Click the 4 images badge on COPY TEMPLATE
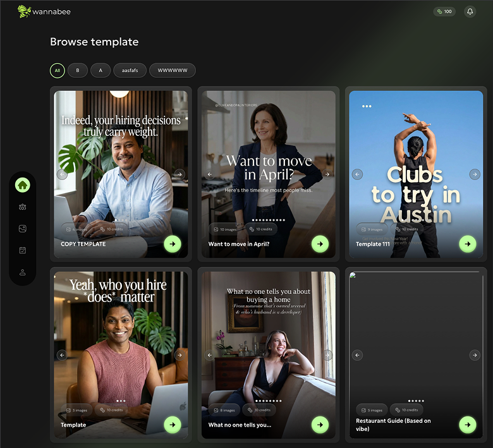 76,229
